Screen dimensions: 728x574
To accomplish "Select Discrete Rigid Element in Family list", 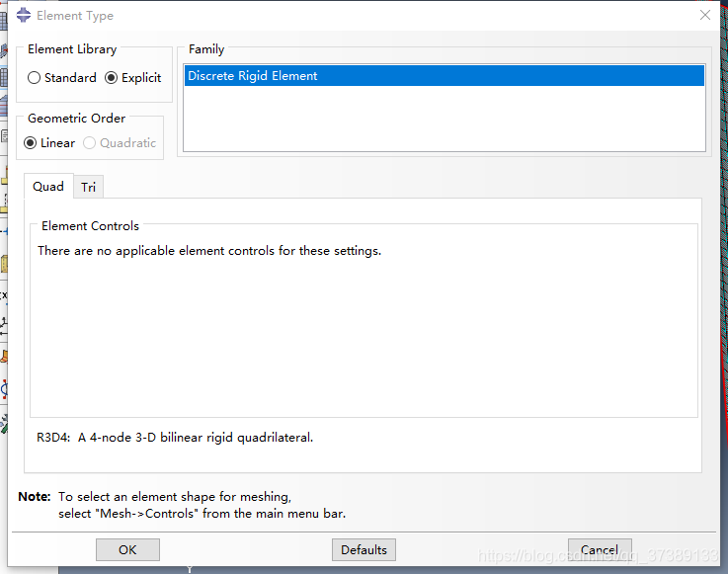I will [x=253, y=76].
